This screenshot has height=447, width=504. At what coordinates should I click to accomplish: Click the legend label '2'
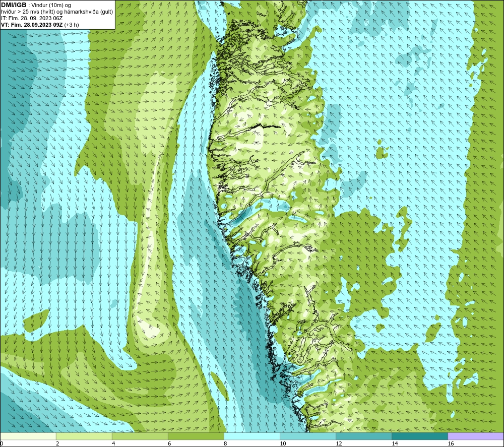click(57, 443)
